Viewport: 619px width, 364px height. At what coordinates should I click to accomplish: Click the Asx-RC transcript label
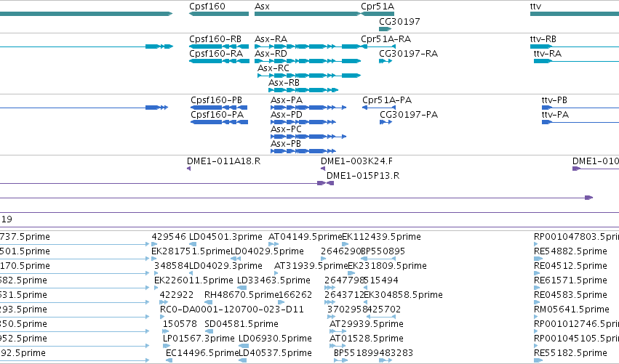pyautogui.click(x=273, y=68)
